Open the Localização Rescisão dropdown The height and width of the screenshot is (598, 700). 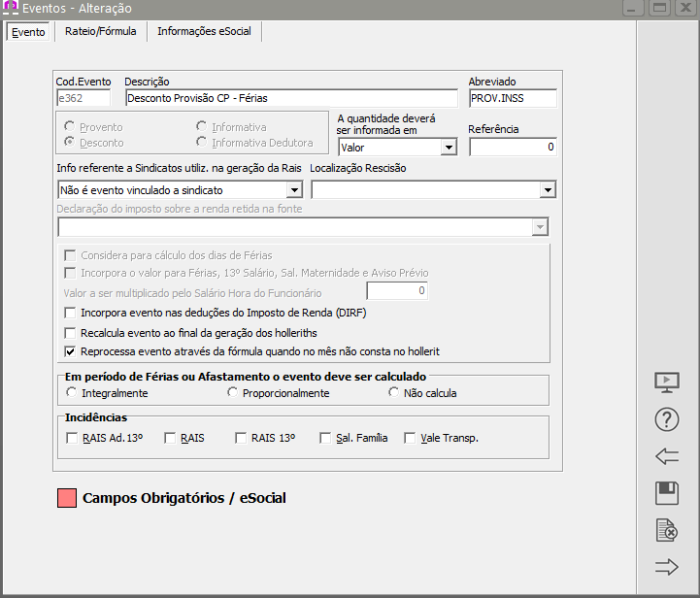click(548, 190)
